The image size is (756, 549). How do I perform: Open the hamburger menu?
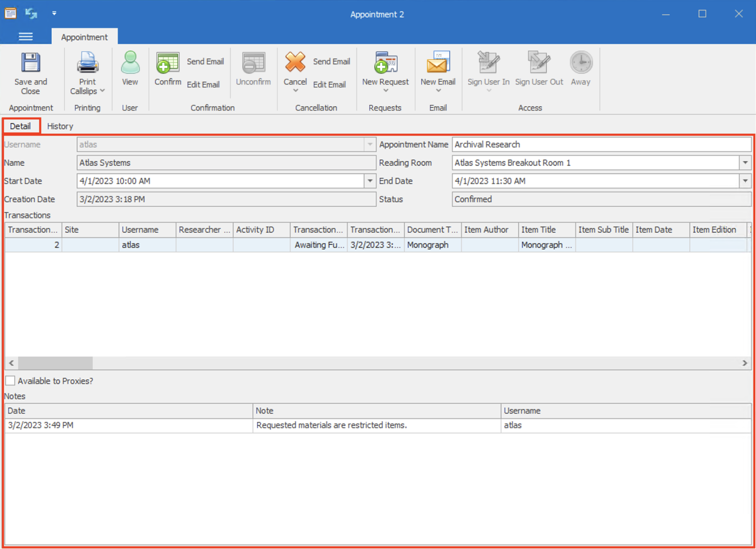(x=26, y=37)
